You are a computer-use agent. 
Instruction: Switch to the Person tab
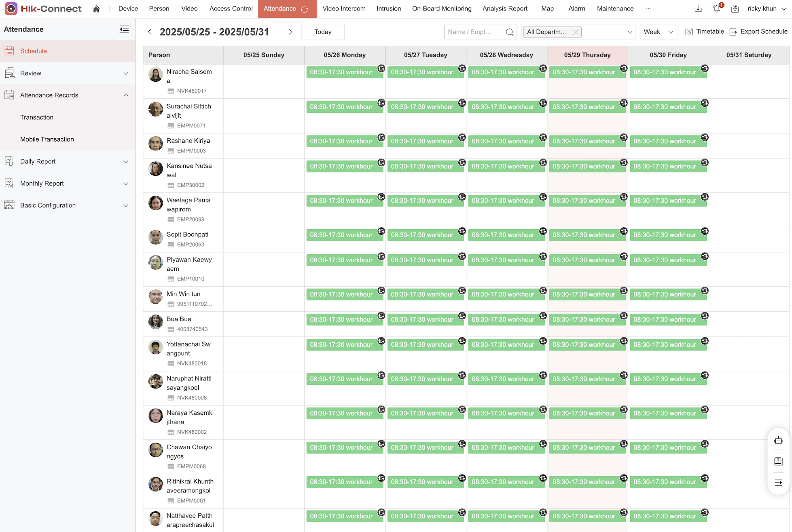[159, 8]
